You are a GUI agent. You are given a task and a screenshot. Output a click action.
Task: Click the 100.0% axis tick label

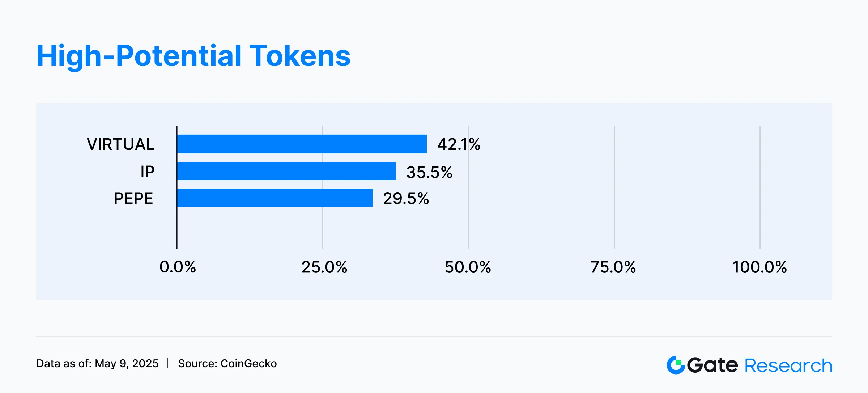pyautogui.click(x=759, y=267)
